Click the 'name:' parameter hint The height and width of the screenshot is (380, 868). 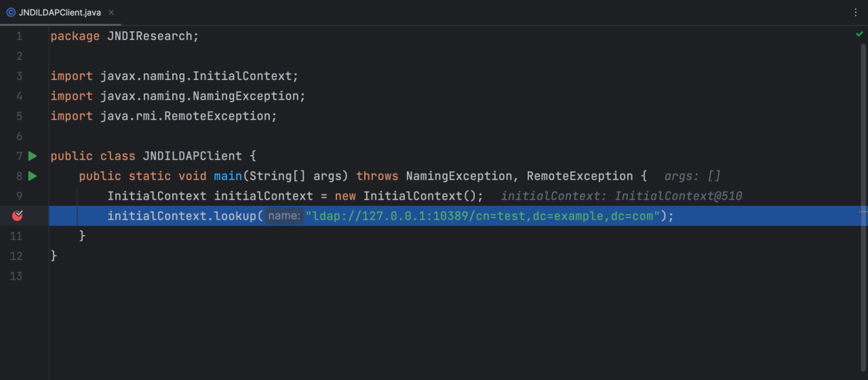point(284,216)
